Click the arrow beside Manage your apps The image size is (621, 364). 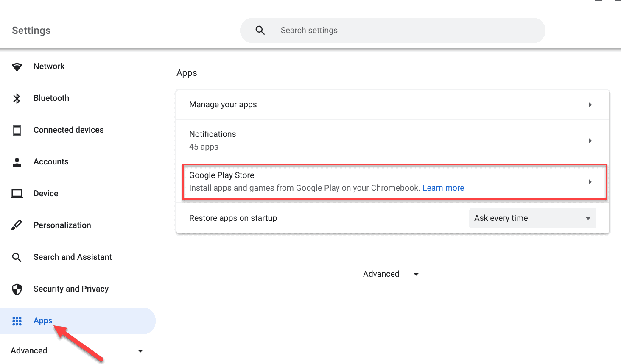pyautogui.click(x=590, y=105)
